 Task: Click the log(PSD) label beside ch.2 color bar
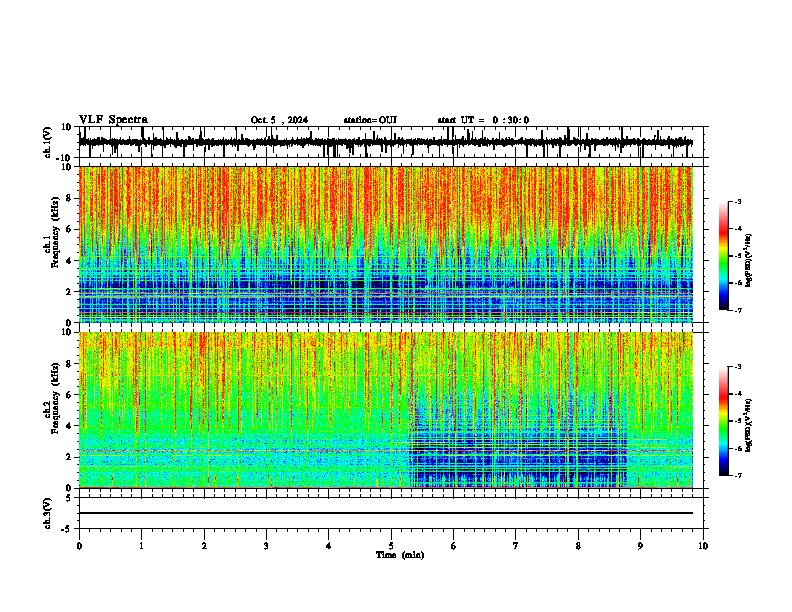pos(748,425)
